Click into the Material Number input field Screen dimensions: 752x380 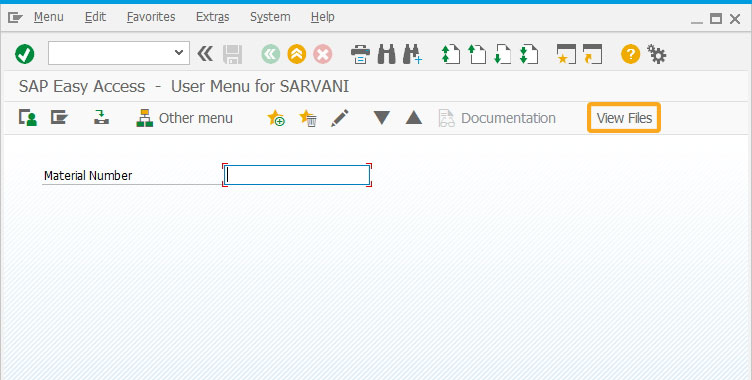click(297, 175)
